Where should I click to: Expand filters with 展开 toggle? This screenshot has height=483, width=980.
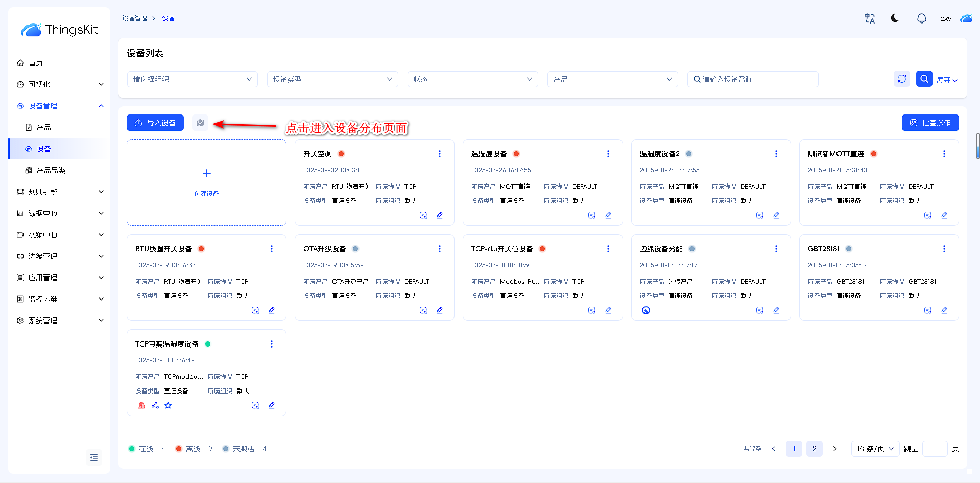click(946, 80)
